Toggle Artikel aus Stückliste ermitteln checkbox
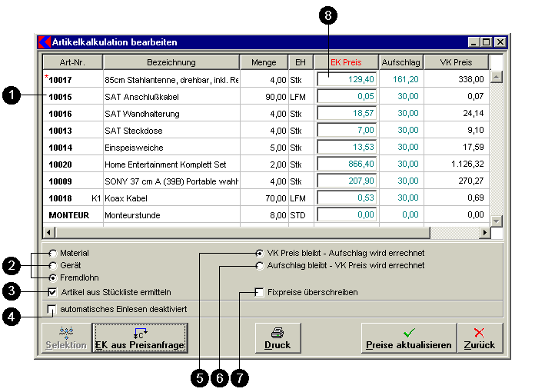Viewport: 545px width, 392px height. click(53, 292)
